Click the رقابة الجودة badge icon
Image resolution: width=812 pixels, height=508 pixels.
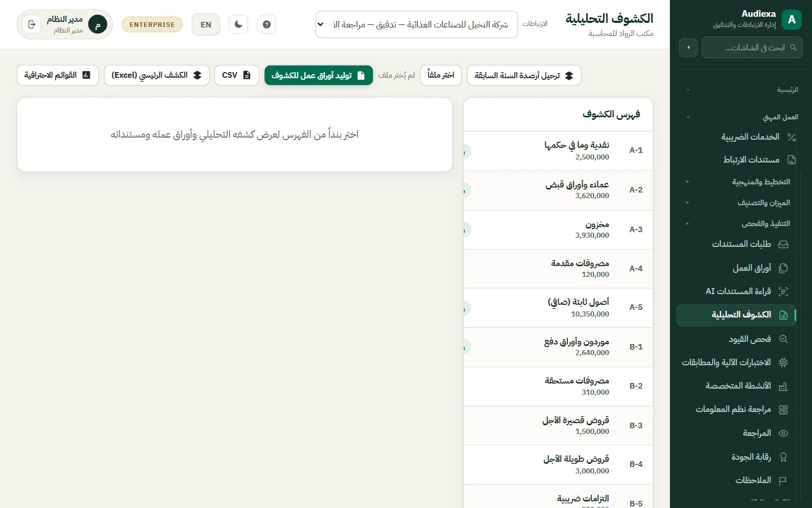tap(784, 457)
